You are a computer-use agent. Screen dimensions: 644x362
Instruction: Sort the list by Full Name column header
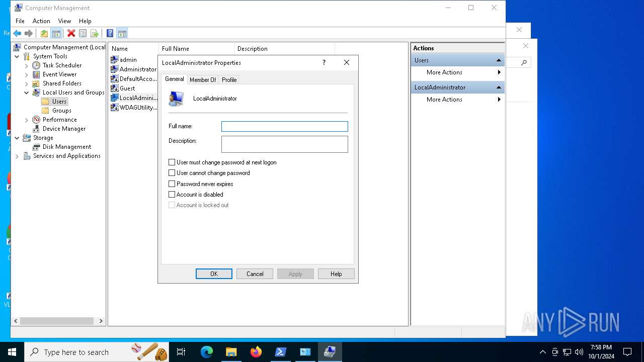(196, 49)
